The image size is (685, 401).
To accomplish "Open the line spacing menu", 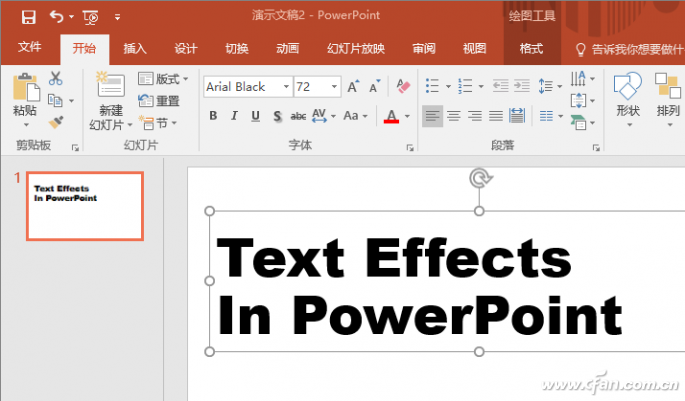I will 550,86.
